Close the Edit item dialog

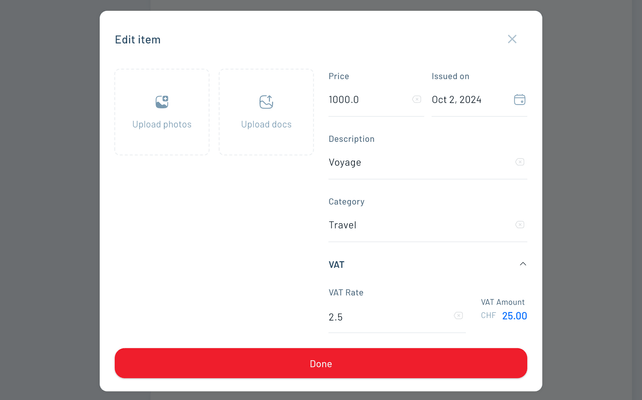(512, 39)
